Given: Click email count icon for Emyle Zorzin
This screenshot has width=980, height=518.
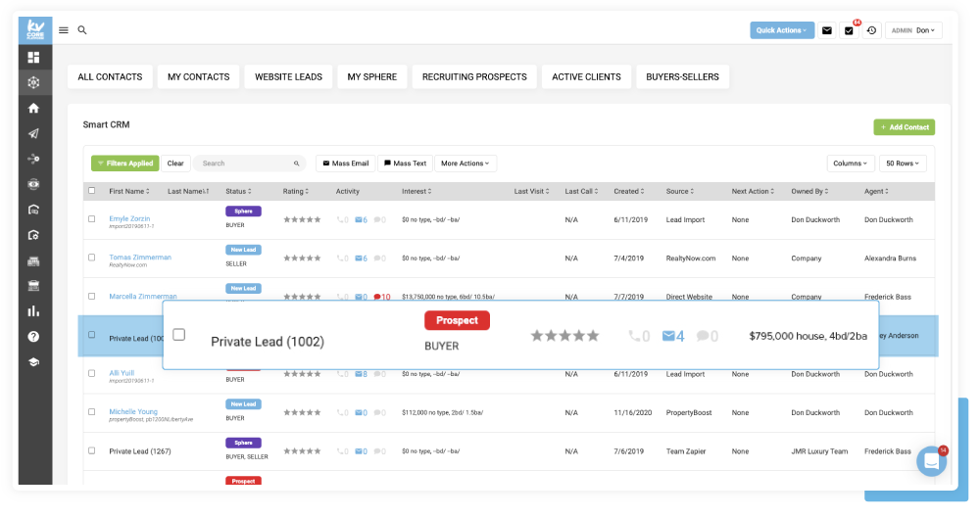Looking at the screenshot, I should 362,220.
